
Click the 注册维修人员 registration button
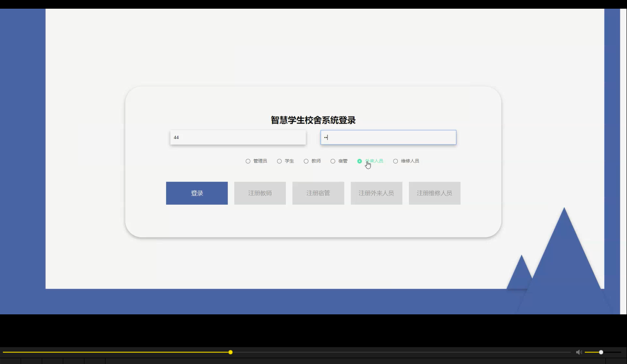coord(435,193)
